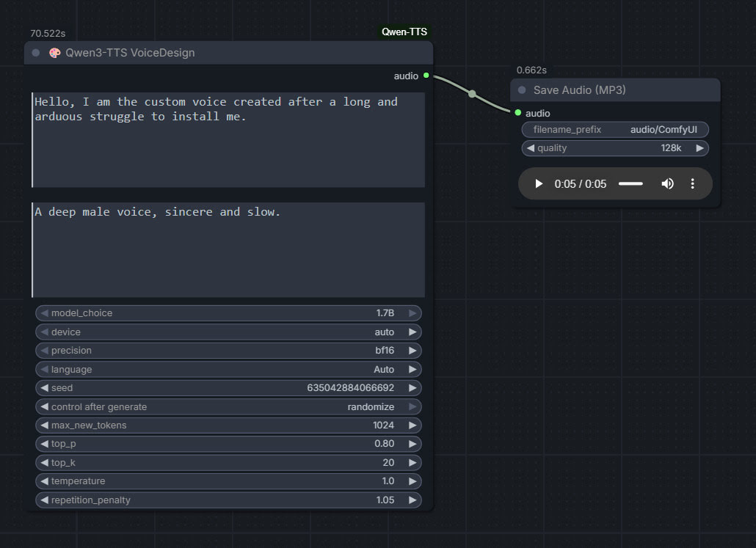Increase the audio quality setting arrow
Screen dimensions: 756x548
click(699, 148)
